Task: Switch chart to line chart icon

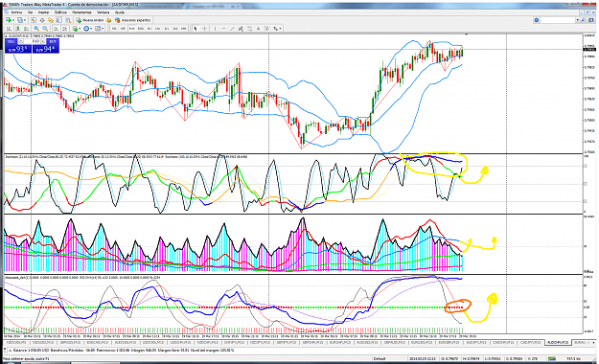Action: [x=27, y=29]
